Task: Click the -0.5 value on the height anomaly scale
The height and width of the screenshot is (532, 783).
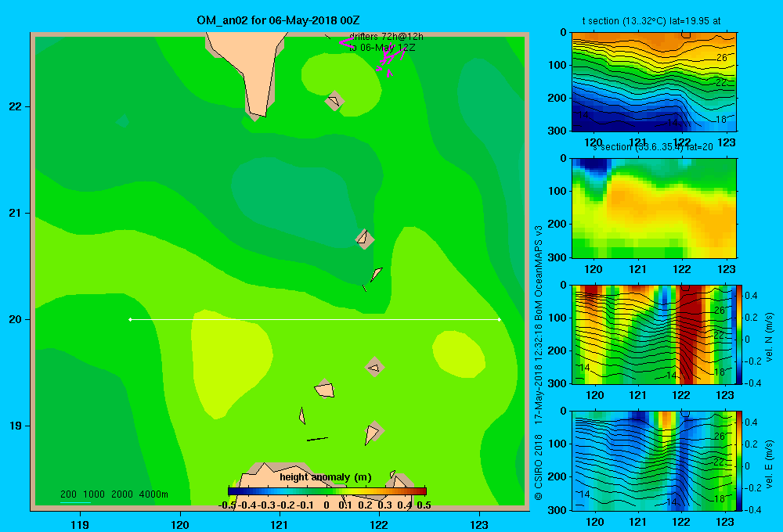Action: [x=228, y=505]
